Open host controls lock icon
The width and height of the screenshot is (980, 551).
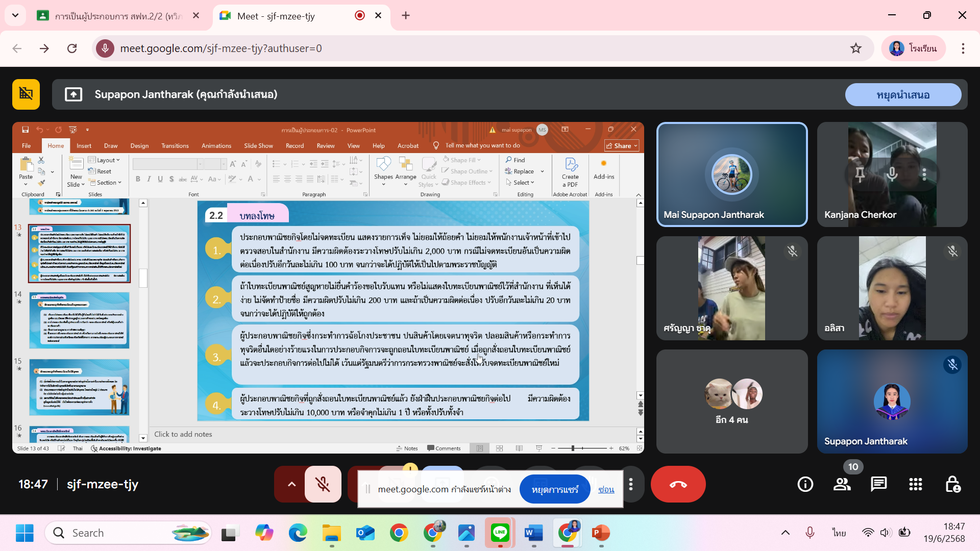952,484
